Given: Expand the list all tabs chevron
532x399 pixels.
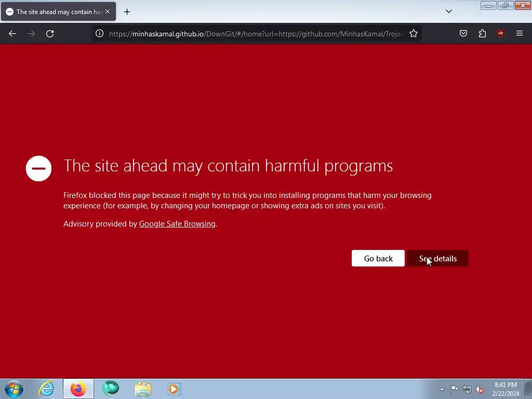Looking at the screenshot, I should click(449, 11).
